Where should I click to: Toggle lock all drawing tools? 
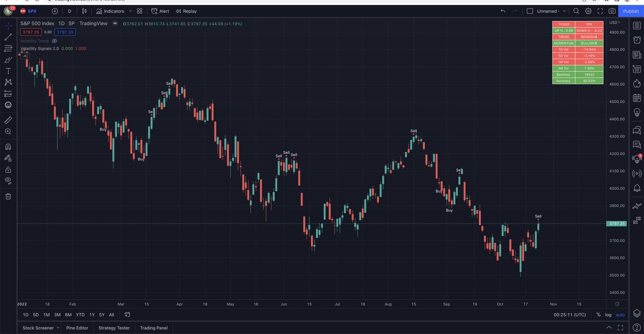(8, 169)
